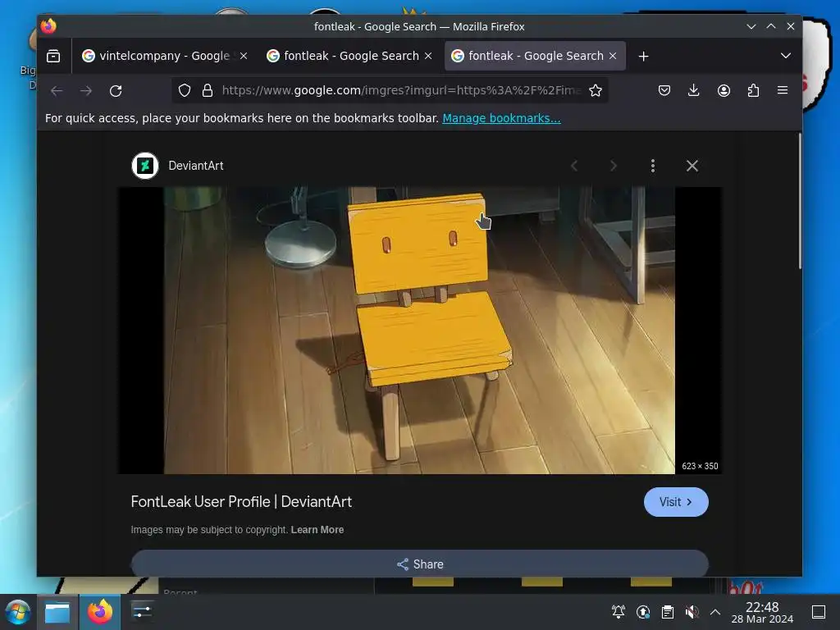Go forward to next page

pyautogui.click(x=86, y=90)
